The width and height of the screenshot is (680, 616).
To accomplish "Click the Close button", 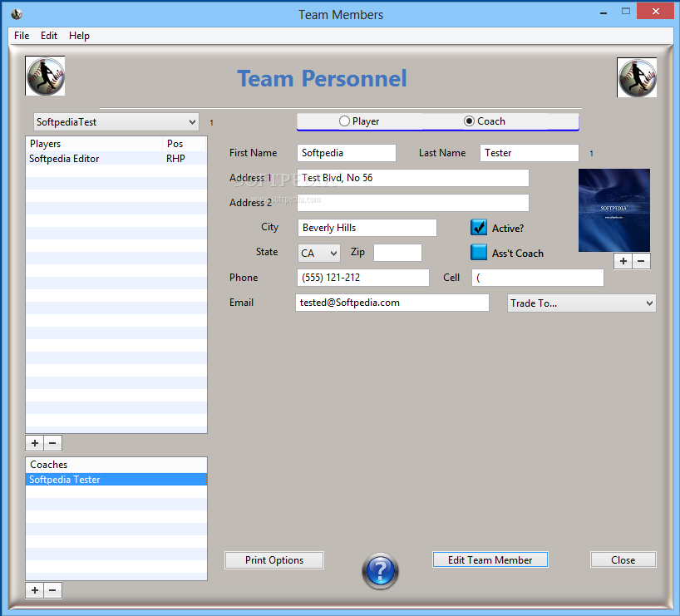I will click(x=623, y=559).
